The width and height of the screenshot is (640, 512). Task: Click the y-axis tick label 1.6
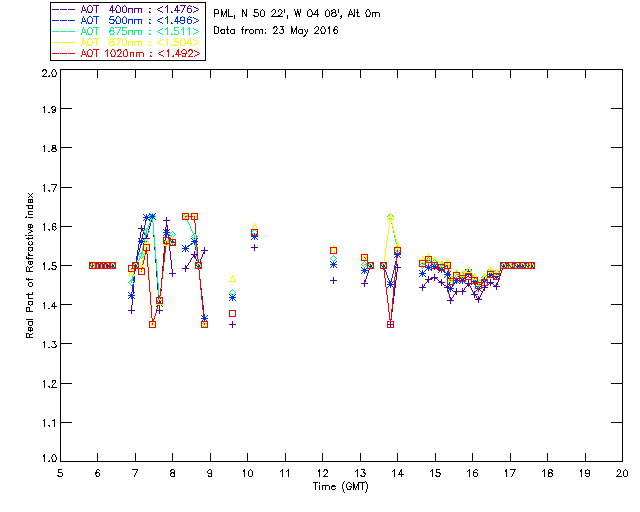[49, 227]
